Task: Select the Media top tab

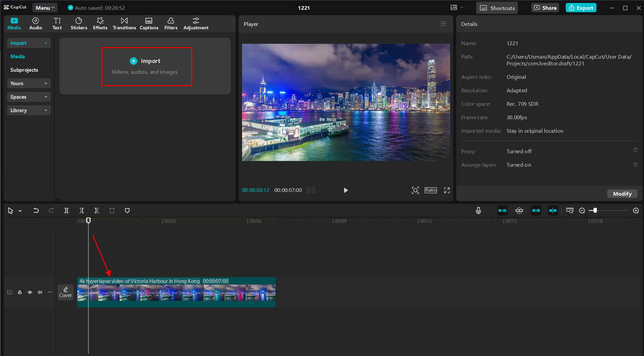Action: pos(14,23)
